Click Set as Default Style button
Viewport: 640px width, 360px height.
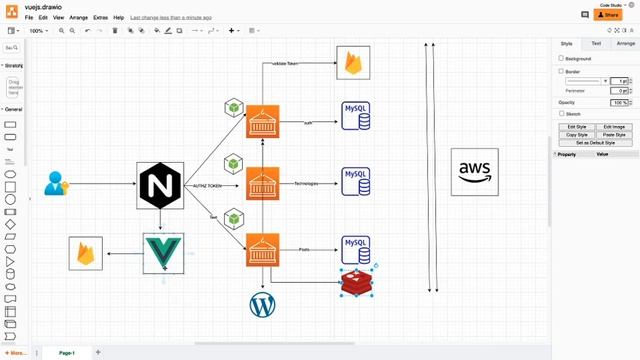[596, 143]
